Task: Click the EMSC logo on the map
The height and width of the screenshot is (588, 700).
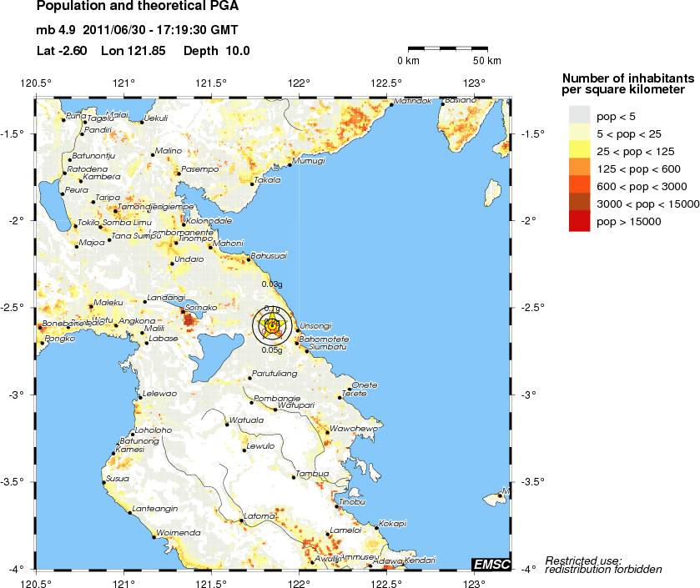Action: 490,564
